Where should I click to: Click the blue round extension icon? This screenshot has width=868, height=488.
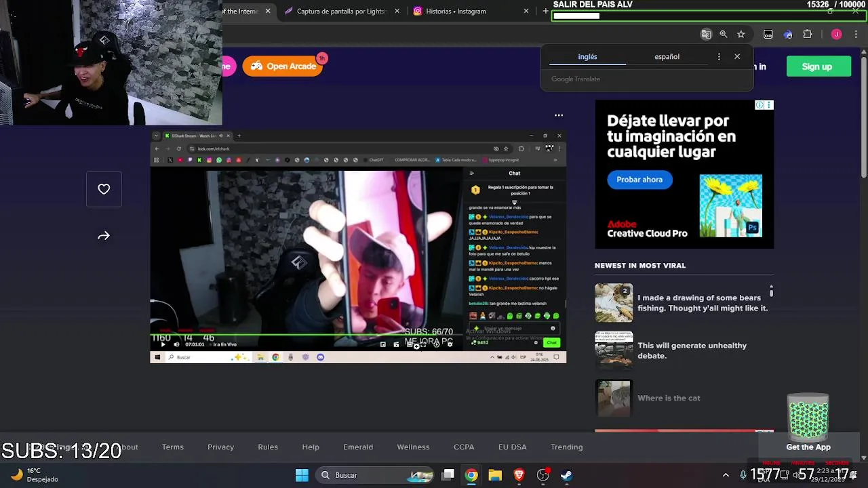click(x=787, y=35)
